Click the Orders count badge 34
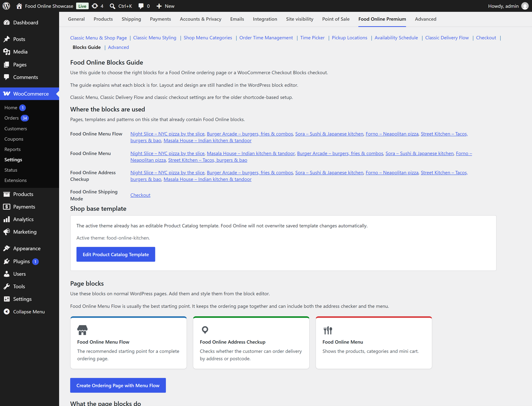The height and width of the screenshot is (406, 532). (25, 118)
